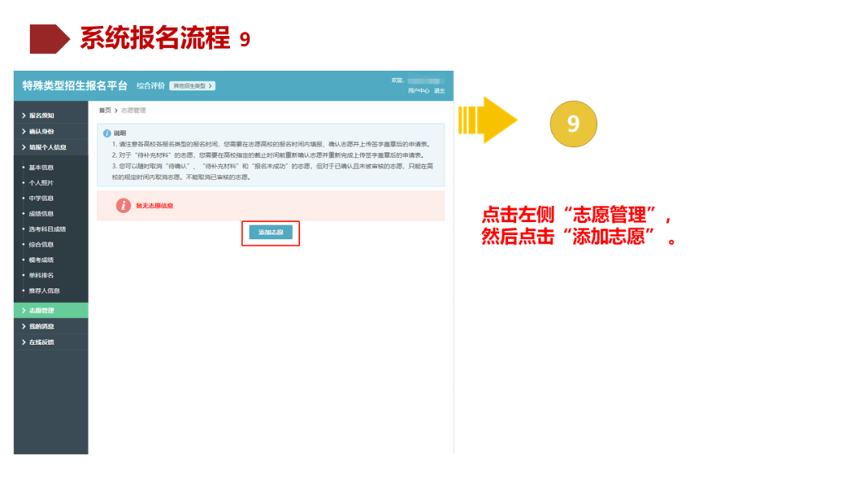The image size is (868, 489).
Task: Click the info icon beside 说明 heading
Action: click(108, 133)
